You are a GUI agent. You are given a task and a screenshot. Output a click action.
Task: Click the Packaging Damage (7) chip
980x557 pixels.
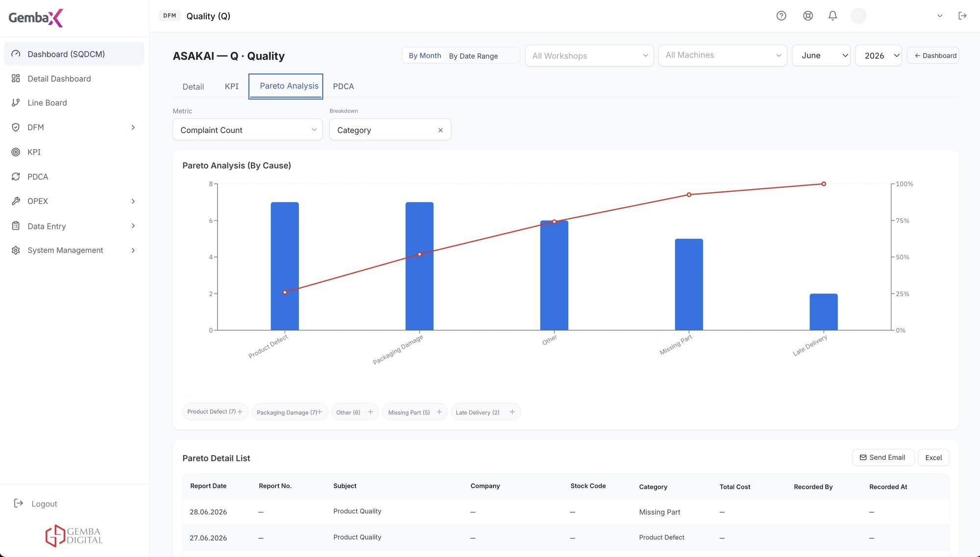point(289,412)
